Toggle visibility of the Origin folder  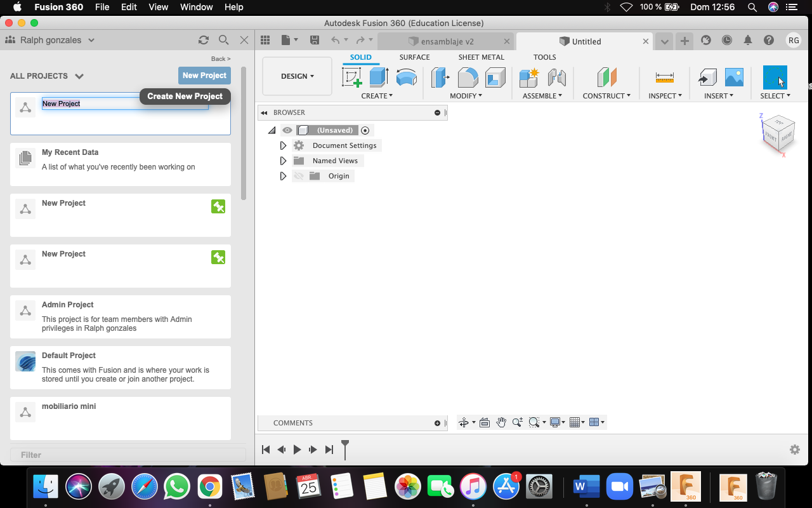299,176
